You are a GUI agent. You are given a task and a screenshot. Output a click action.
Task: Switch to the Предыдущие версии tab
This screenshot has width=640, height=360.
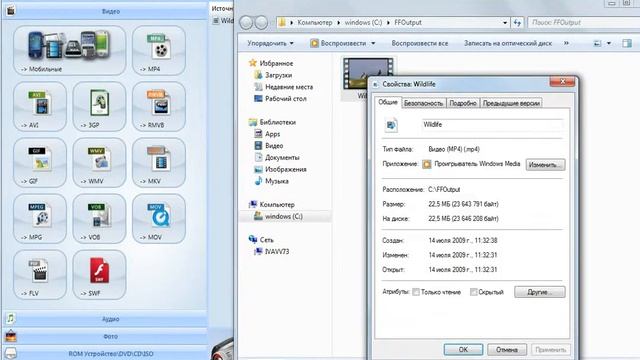[x=511, y=103]
